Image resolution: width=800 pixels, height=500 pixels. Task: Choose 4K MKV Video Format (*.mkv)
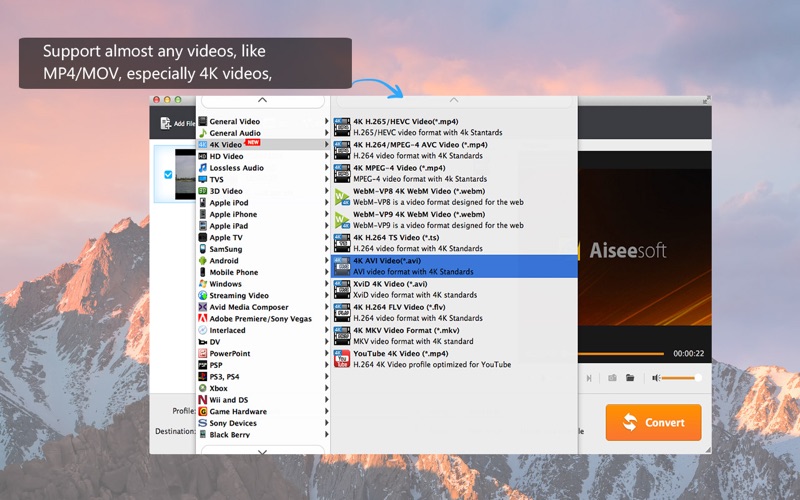coord(454,336)
